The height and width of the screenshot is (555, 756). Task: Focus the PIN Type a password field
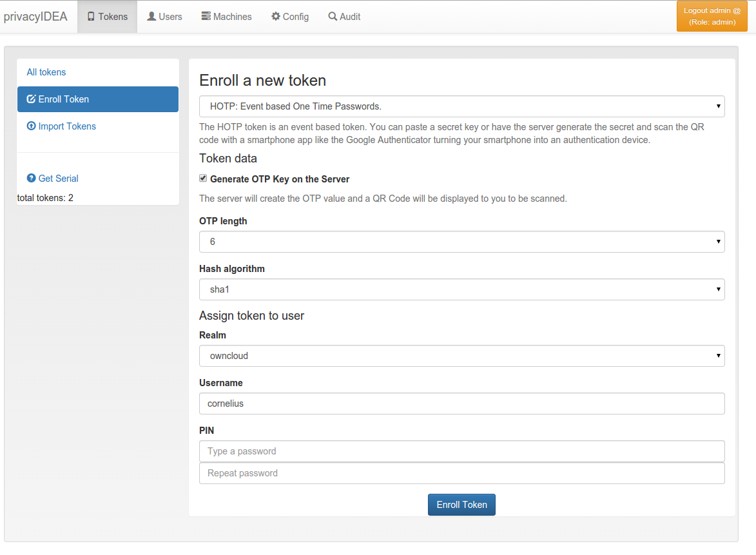pyautogui.click(x=462, y=451)
